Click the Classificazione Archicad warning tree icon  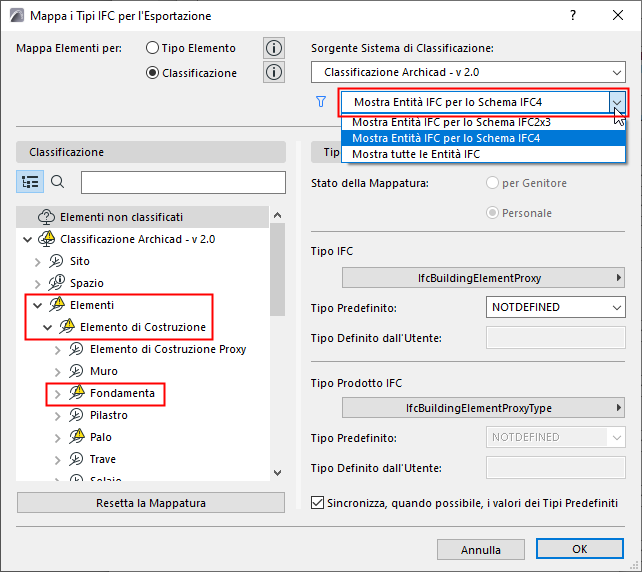pyautogui.click(x=46, y=239)
